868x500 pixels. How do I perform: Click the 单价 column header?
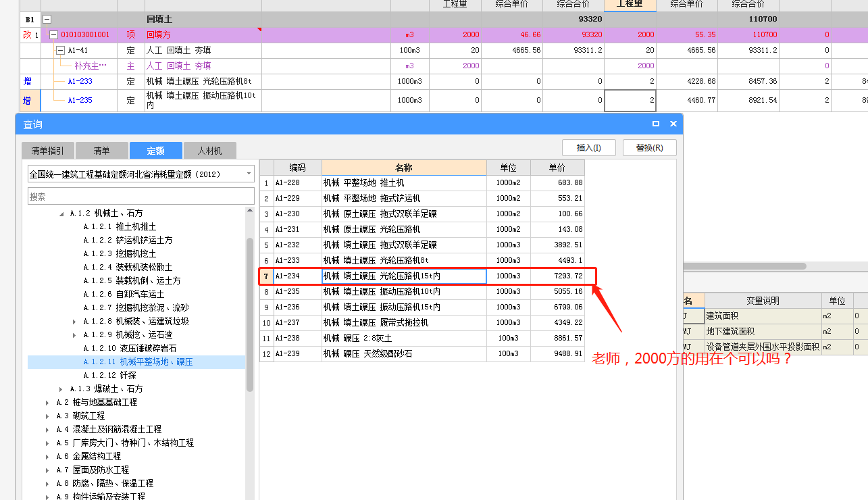click(x=557, y=168)
